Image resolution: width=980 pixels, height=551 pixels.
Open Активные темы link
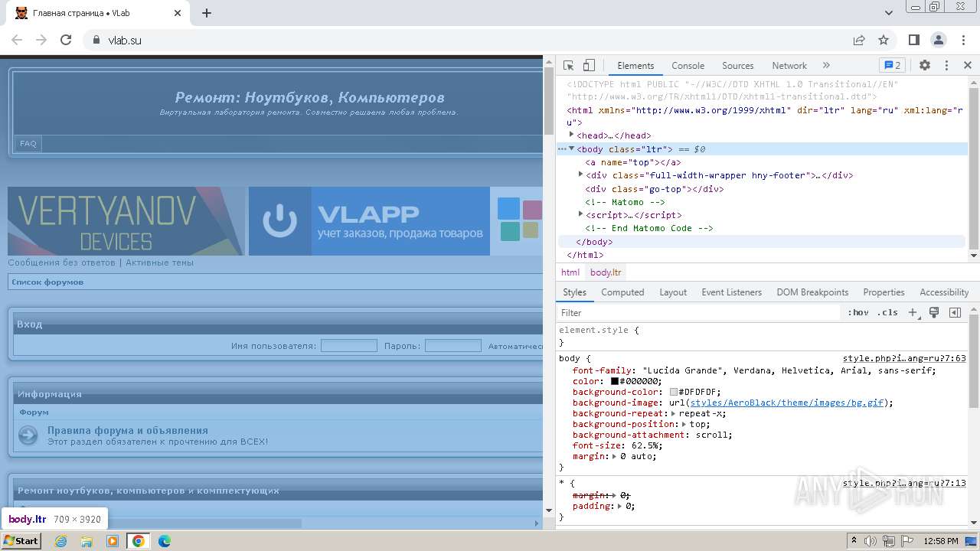pos(159,262)
